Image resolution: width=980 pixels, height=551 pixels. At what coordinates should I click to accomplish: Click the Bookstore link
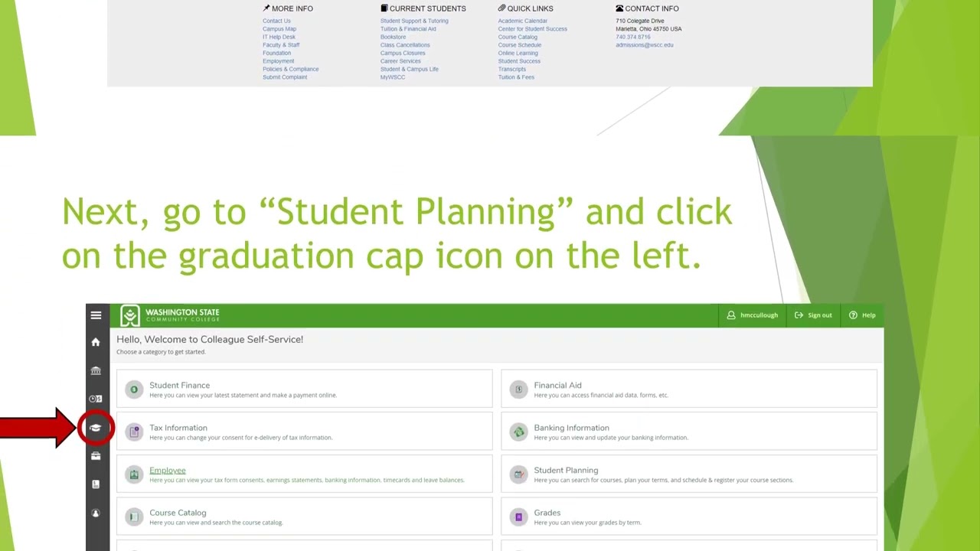click(x=393, y=37)
